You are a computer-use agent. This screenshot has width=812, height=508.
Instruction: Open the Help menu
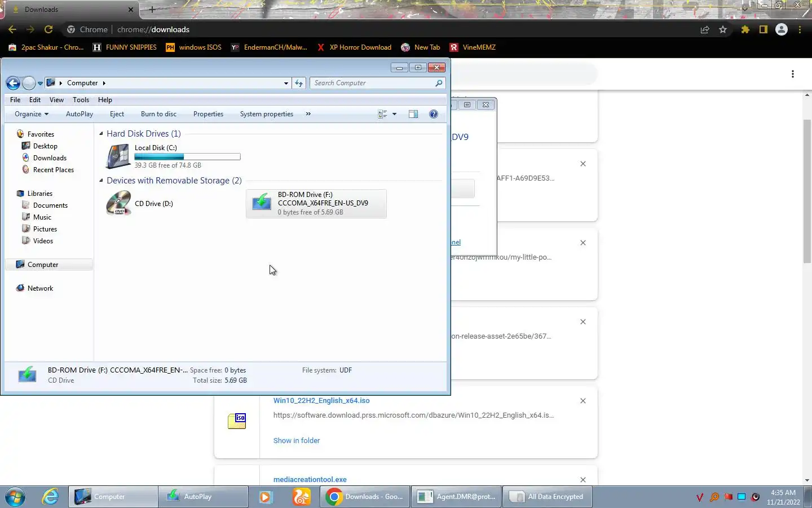pyautogui.click(x=105, y=100)
